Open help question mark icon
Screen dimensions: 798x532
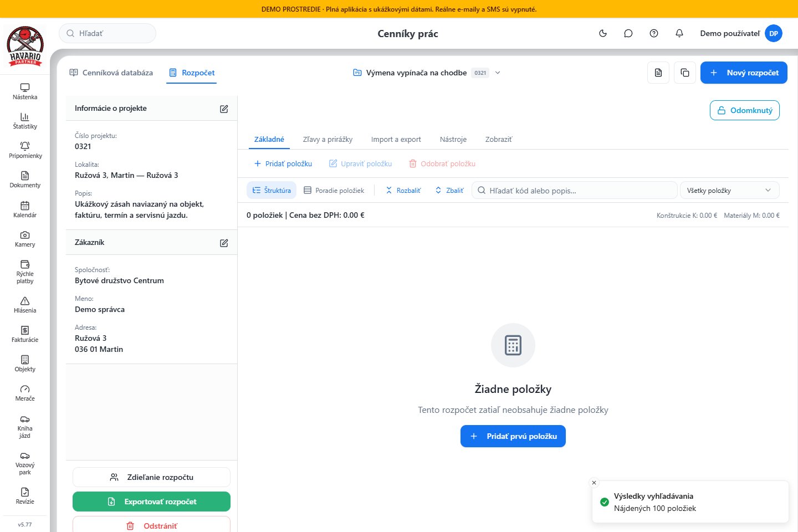pos(654,33)
